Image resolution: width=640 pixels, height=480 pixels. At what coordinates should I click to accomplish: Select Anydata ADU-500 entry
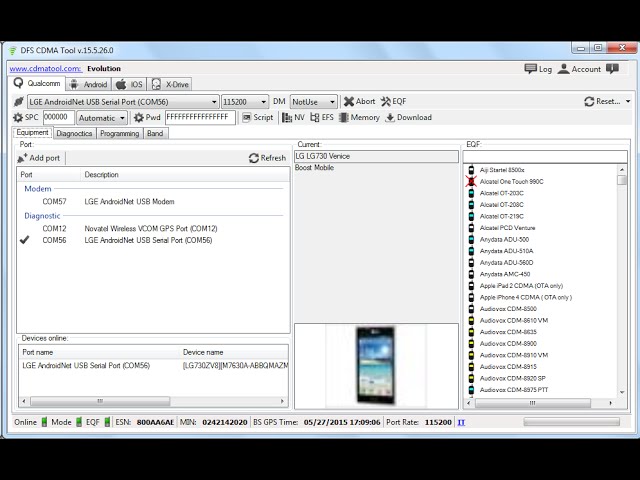point(504,240)
